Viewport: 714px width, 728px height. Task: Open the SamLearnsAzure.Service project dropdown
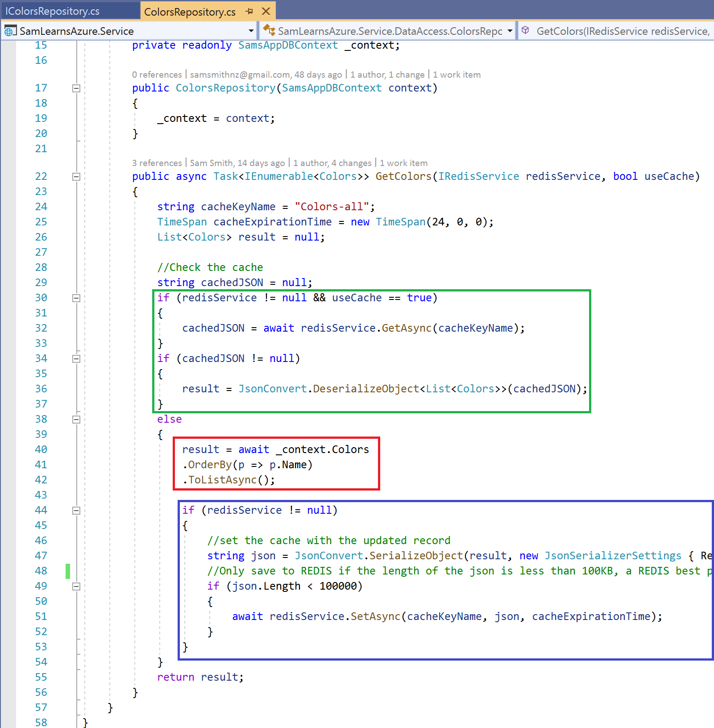tap(251, 31)
